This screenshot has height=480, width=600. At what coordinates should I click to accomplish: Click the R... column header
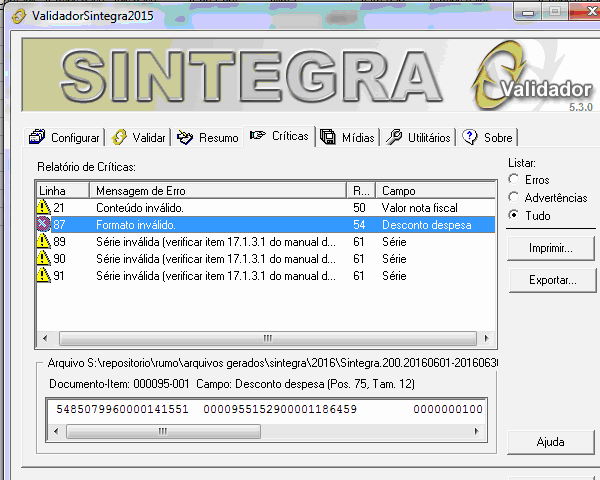point(361,191)
